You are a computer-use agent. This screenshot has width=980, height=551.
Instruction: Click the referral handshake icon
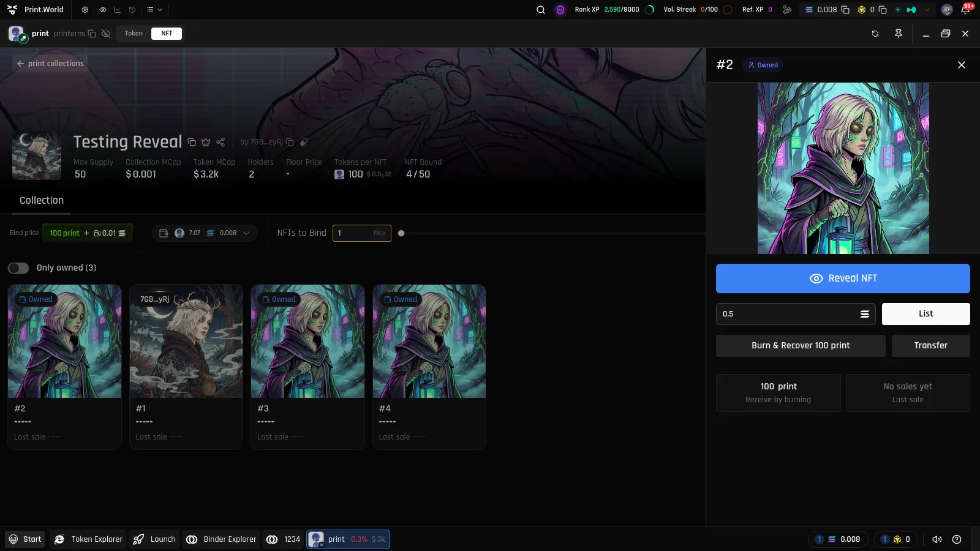pyautogui.click(x=787, y=10)
